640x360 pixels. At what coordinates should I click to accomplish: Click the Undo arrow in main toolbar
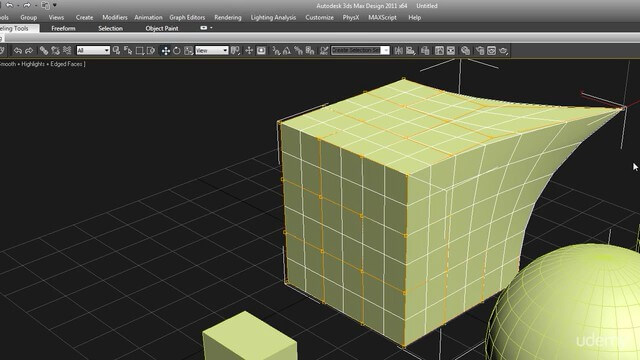pyautogui.click(x=18, y=51)
